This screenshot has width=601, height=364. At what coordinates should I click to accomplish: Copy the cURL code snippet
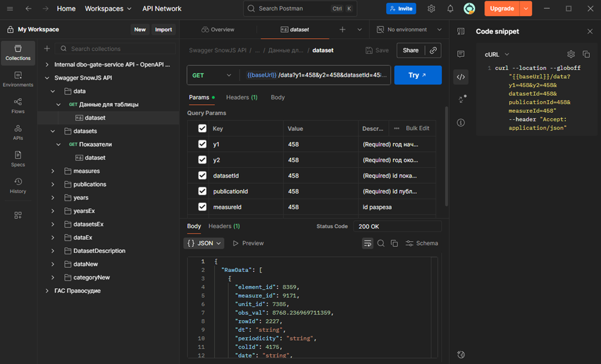586,54
